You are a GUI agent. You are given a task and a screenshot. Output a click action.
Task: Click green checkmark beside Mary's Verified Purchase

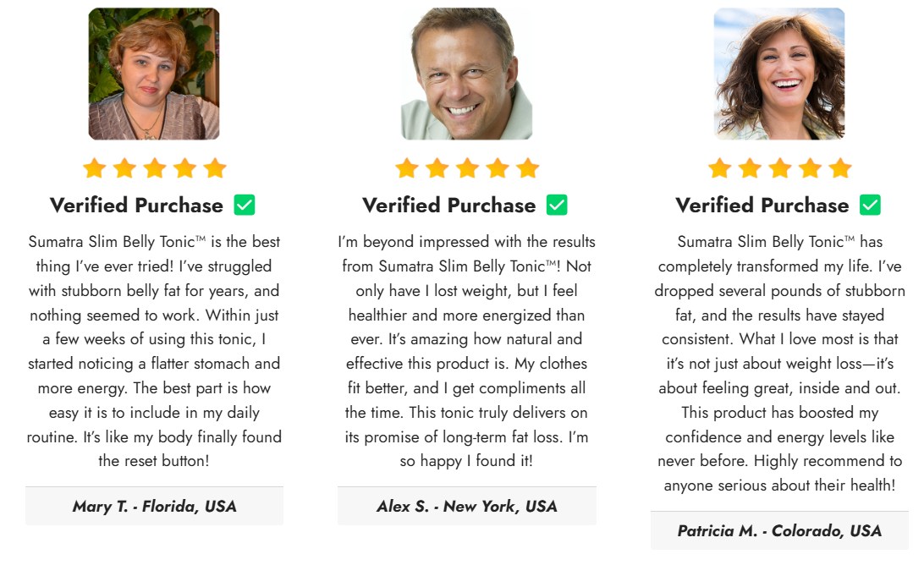(x=245, y=205)
